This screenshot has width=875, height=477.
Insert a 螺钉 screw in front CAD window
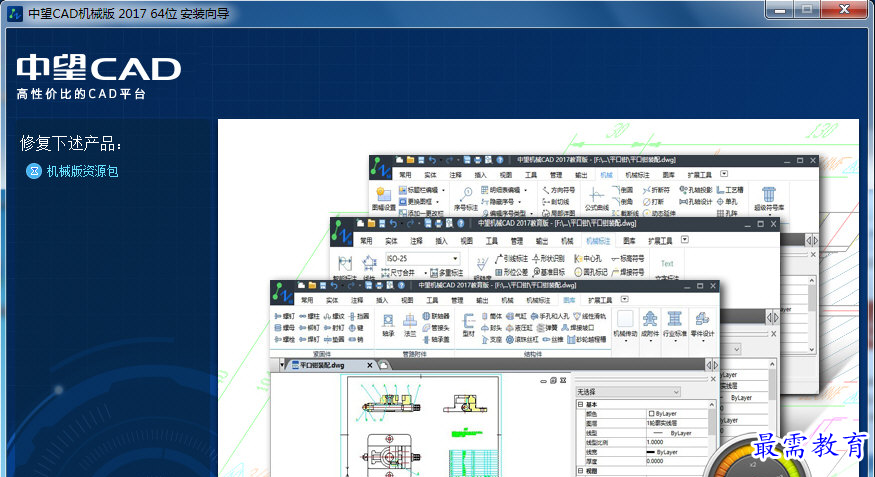[285, 316]
